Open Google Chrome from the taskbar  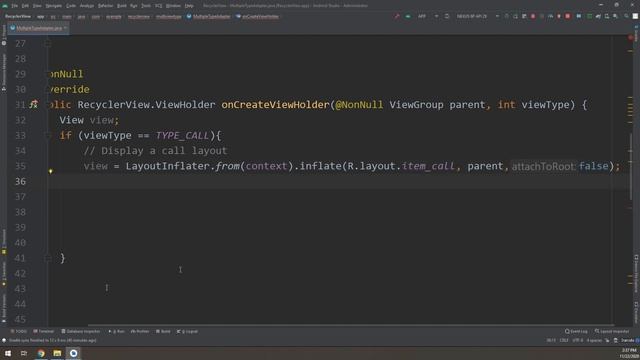pyautogui.click(x=41, y=353)
